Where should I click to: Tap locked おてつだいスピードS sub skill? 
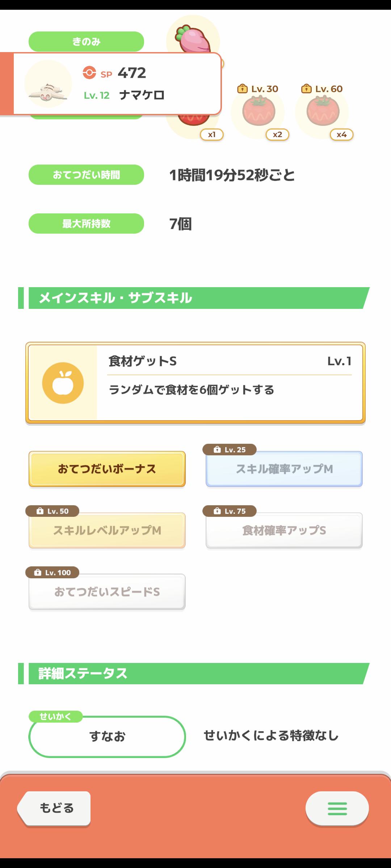(107, 592)
